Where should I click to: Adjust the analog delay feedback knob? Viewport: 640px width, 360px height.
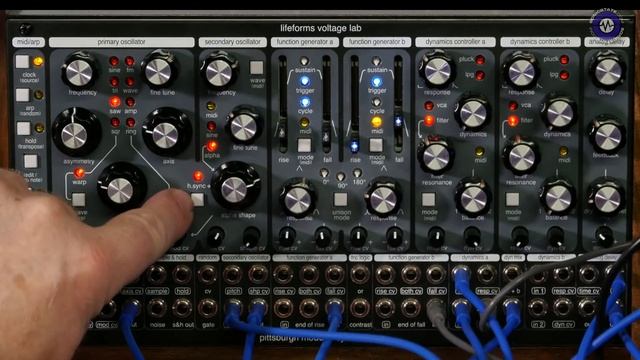[x=608, y=137]
